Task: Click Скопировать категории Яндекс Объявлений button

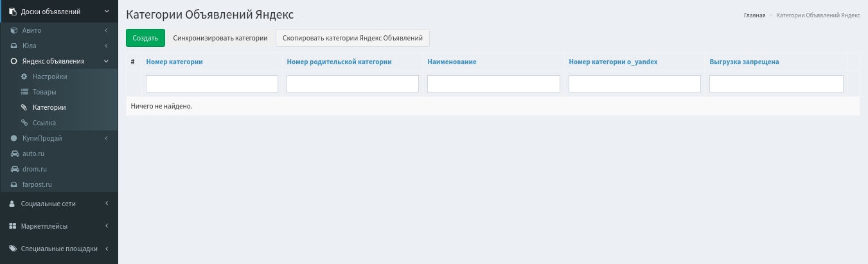Action: [352, 38]
